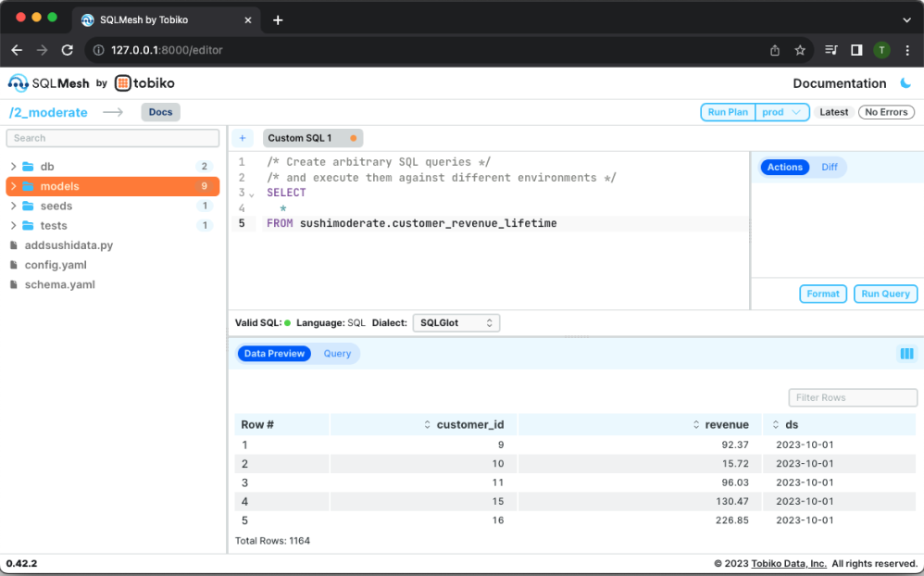Open a new browser tab

[278, 20]
